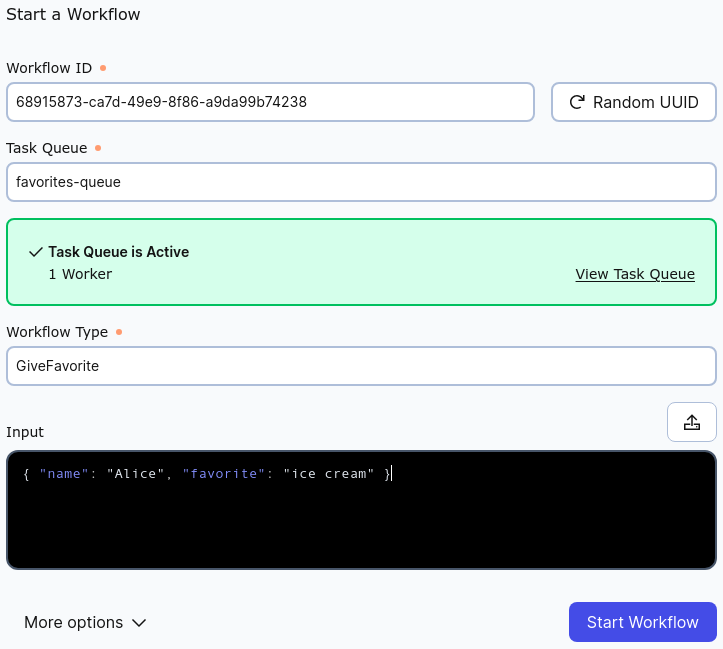Focus the Workflow Type field with GiveFavorite

[x=361, y=366]
